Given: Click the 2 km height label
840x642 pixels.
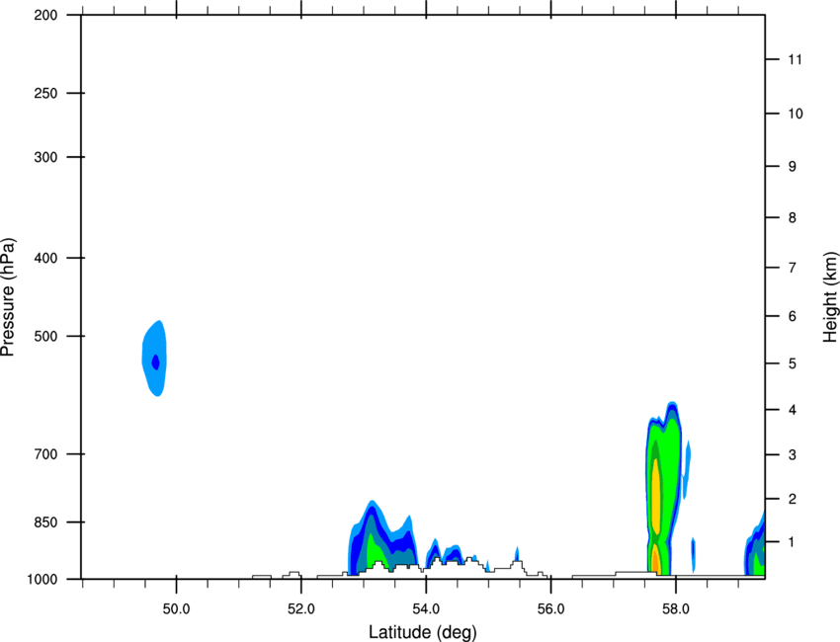Looking at the screenshot, I should (x=793, y=499).
